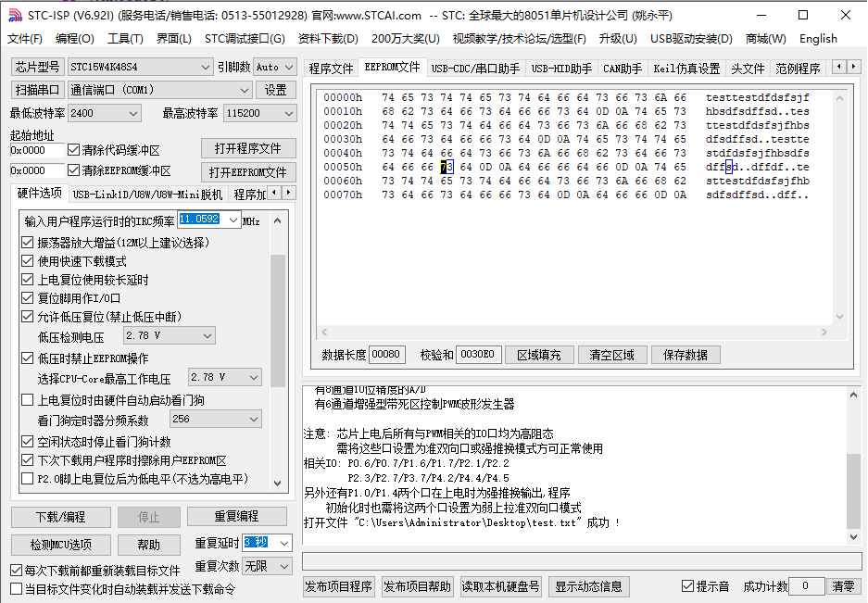Switch to USB-Link1D/U8W 脱机 tab
The image size is (868, 603).
(148, 195)
